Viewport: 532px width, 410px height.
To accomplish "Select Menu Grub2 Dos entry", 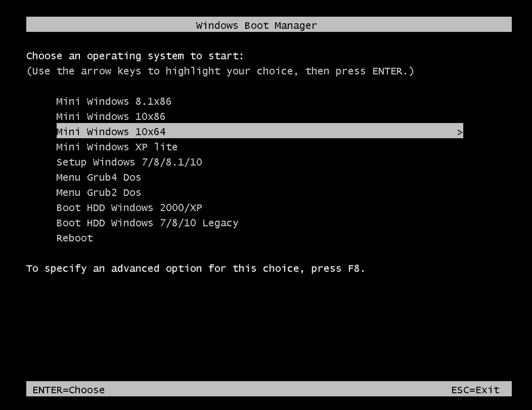I will click(x=98, y=193).
